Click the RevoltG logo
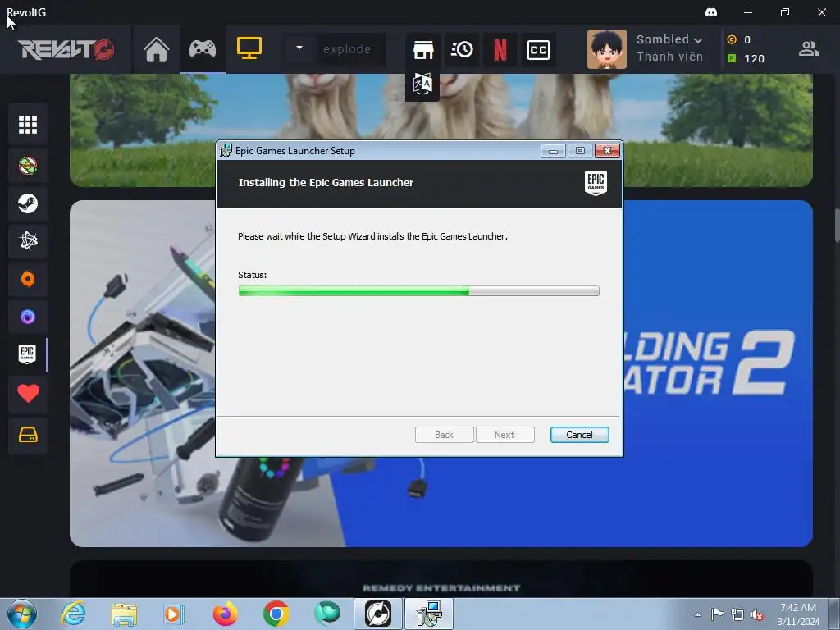The height and width of the screenshot is (630, 840). click(66, 49)
